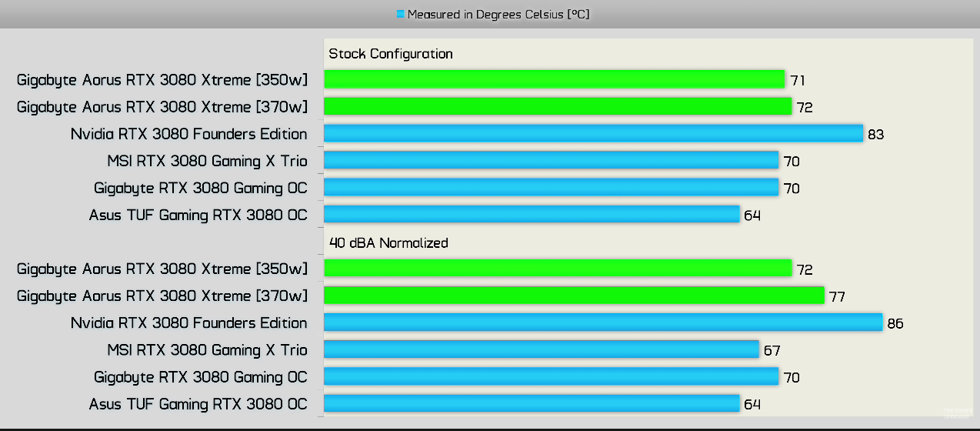Click the blue 40 dBA MSI Gaming X Trio bar ending at 67
The height and width of the screenshot is (431, 980).
pos(542,349)
